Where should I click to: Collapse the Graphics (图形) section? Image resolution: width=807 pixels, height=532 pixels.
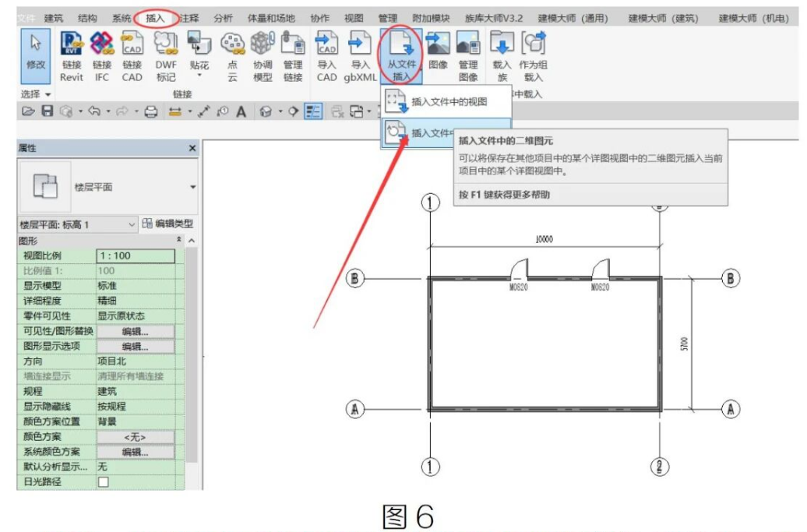(178, 240)
